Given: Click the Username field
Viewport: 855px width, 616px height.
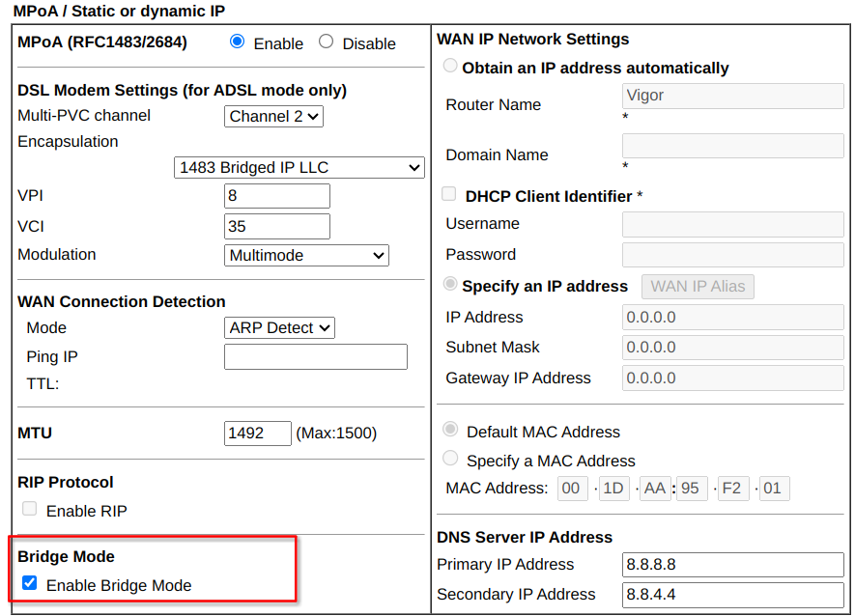Looking at the screenshot, I should (x=733, y=224).
